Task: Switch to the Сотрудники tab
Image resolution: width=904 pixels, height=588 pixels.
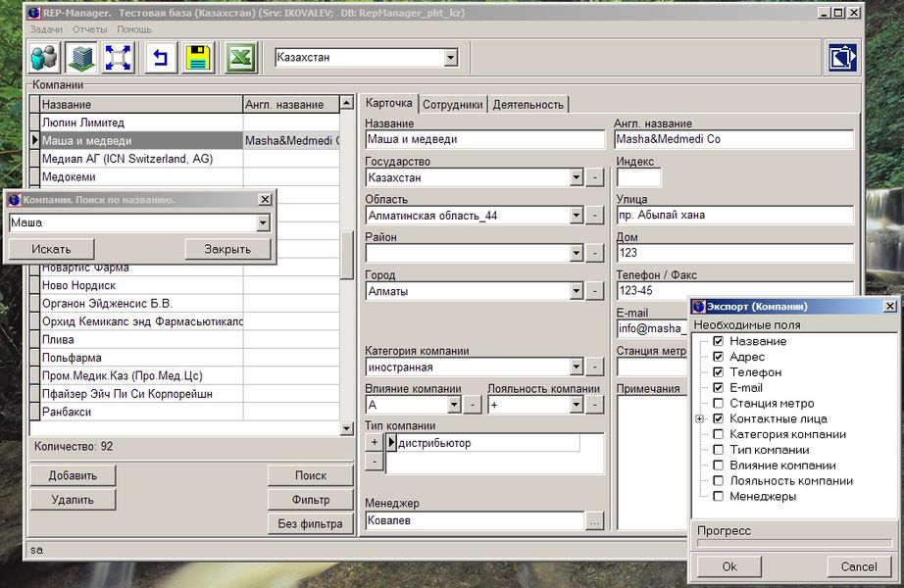Action: click(x=452, y=105)
